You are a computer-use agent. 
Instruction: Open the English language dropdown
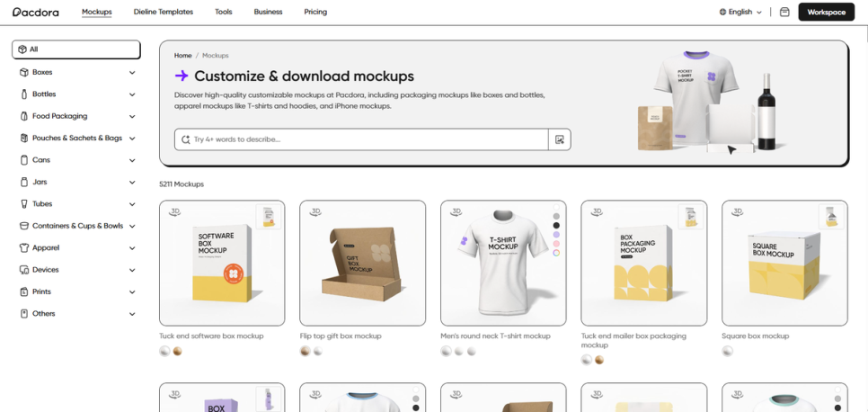[x=740, y=12]
